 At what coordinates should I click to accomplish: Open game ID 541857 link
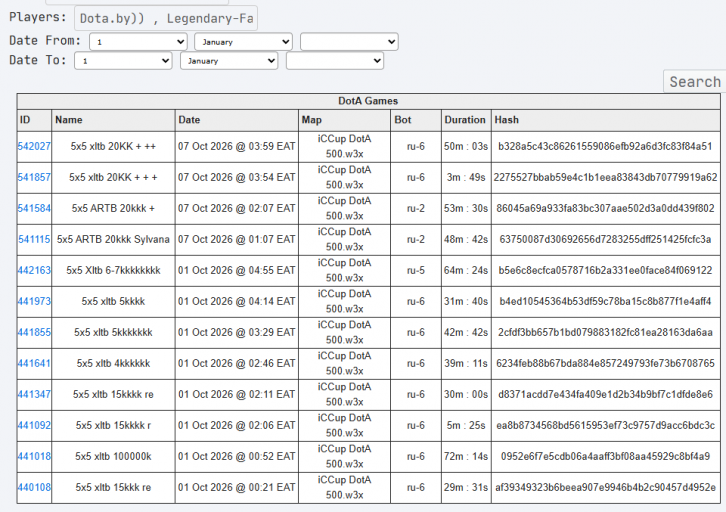[34, 177]
